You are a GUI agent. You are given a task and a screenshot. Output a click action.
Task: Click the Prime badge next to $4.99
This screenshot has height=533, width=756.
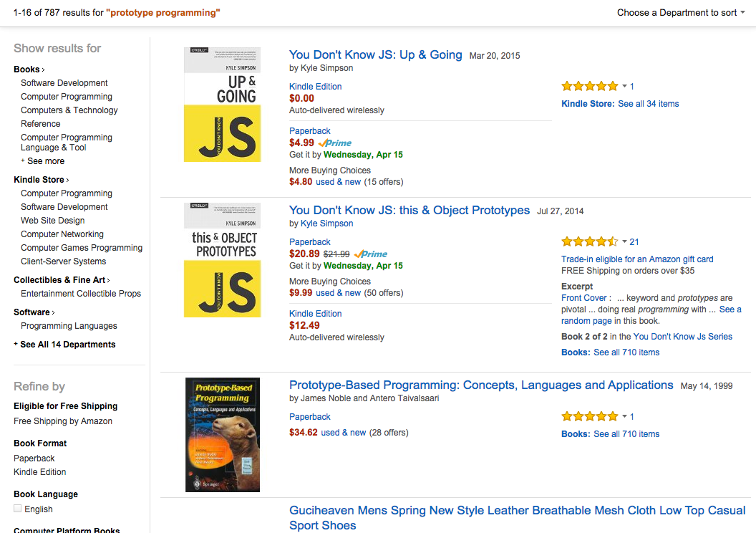tap(335, 143)
